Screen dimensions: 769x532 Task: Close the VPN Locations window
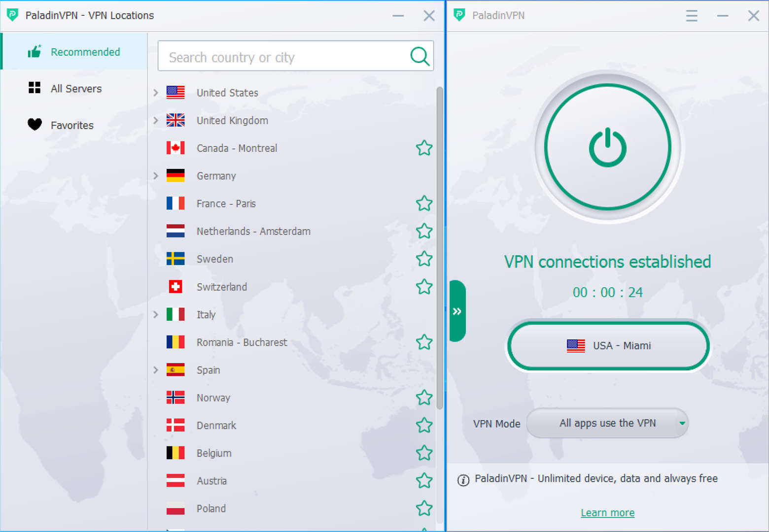pos(429,16)
